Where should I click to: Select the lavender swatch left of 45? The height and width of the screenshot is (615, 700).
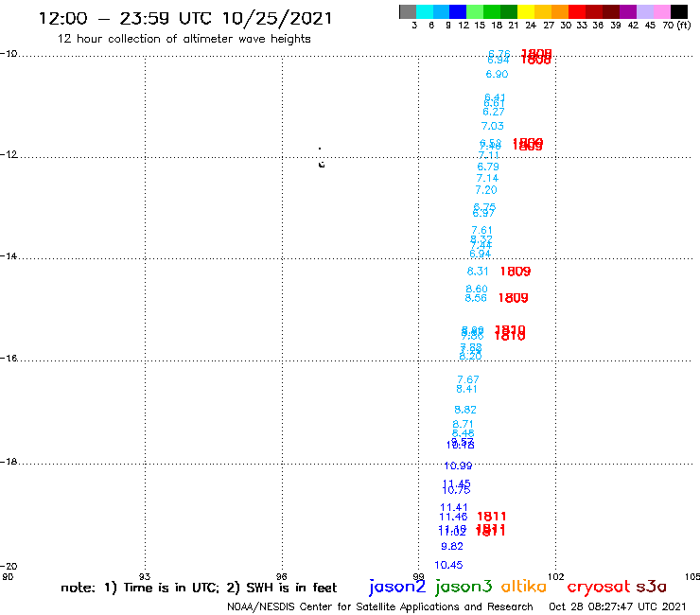644,11
